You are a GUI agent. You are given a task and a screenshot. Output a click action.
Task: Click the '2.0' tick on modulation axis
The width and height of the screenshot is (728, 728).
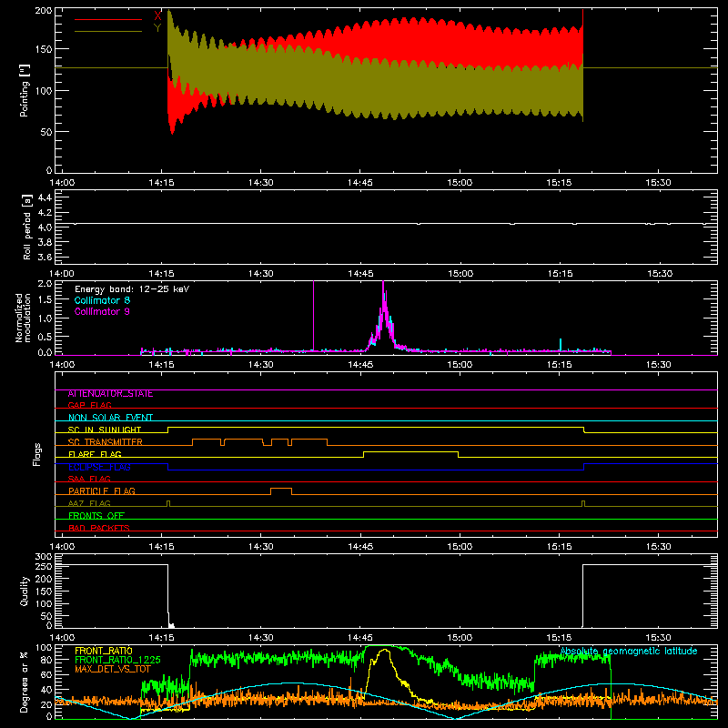coord(45,284)
